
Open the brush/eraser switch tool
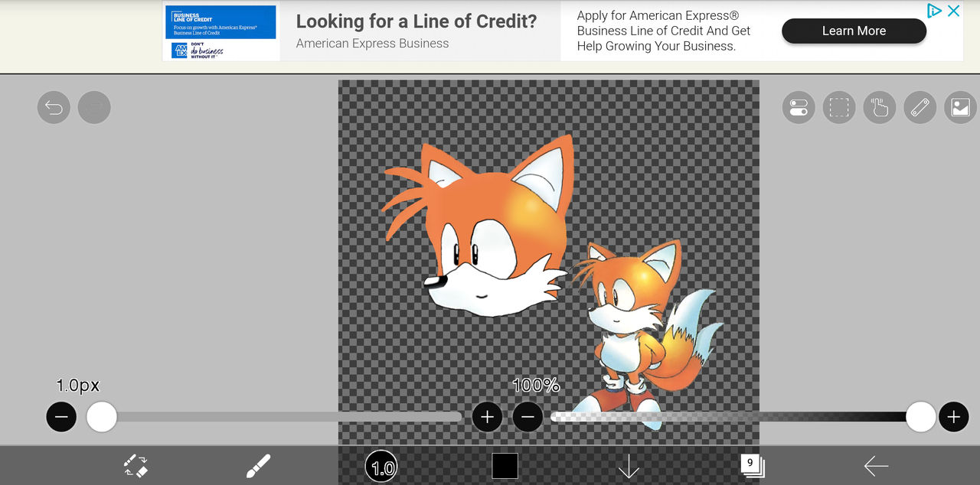click(x=136, y=465)
